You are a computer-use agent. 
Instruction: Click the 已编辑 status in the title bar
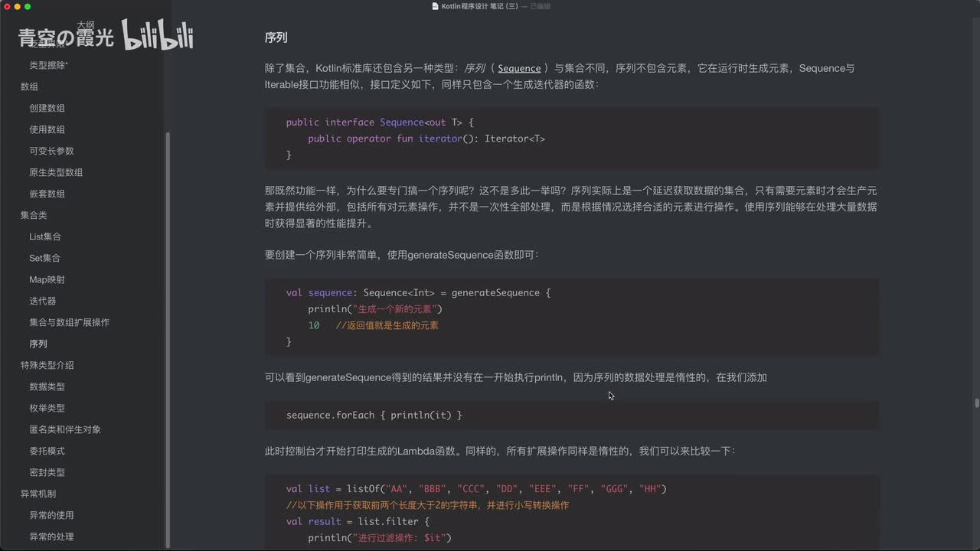point(541,6)
